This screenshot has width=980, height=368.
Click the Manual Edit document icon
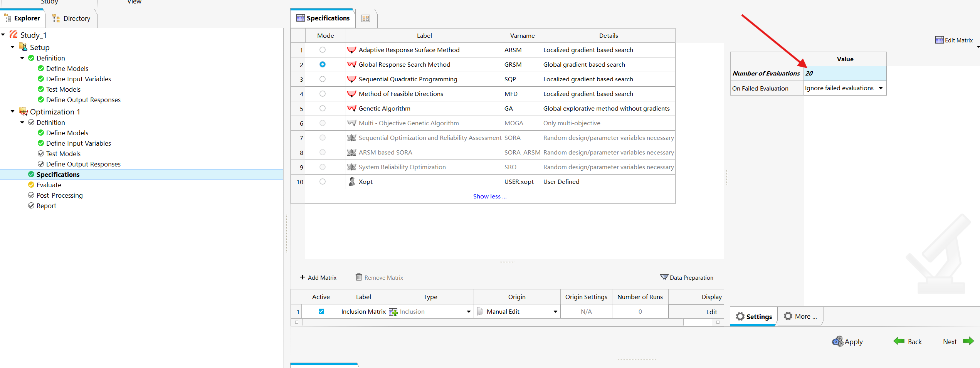480,311
